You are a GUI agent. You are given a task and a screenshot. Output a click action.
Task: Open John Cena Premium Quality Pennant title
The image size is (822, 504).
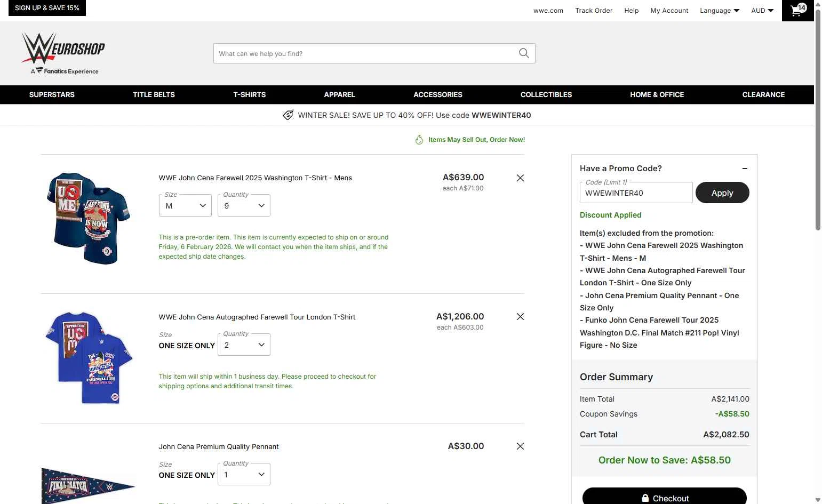[219, 446]
